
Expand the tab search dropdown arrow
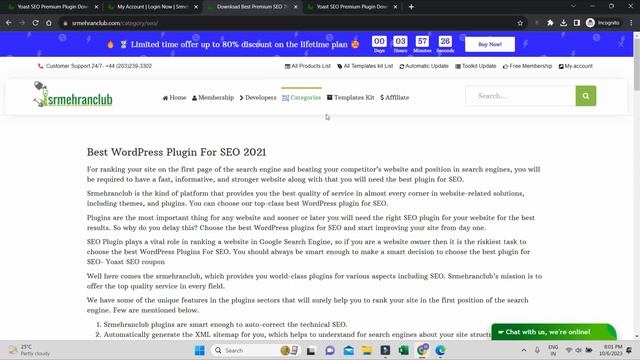pos(573,6)
